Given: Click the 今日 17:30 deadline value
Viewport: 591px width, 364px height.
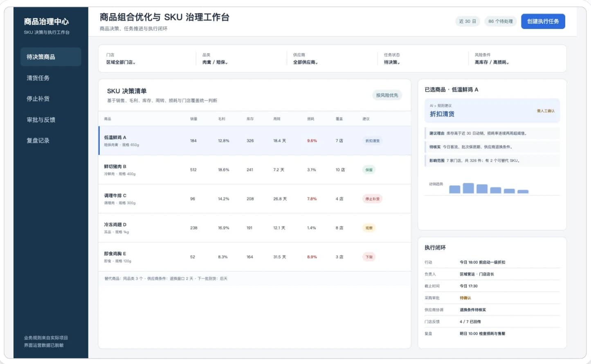Looking at the screenshot, I should [x=469, y=286].
